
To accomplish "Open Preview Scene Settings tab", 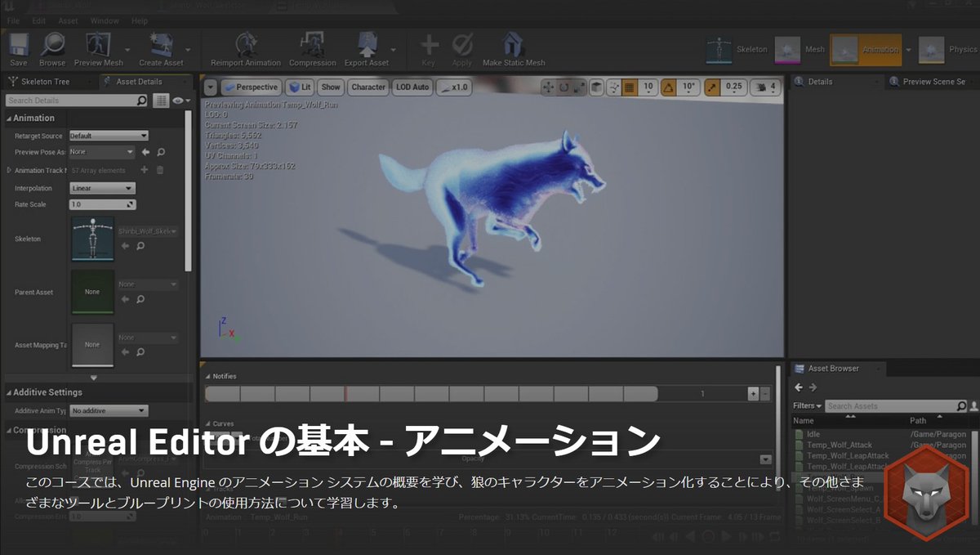I will [x=933, y=82].
